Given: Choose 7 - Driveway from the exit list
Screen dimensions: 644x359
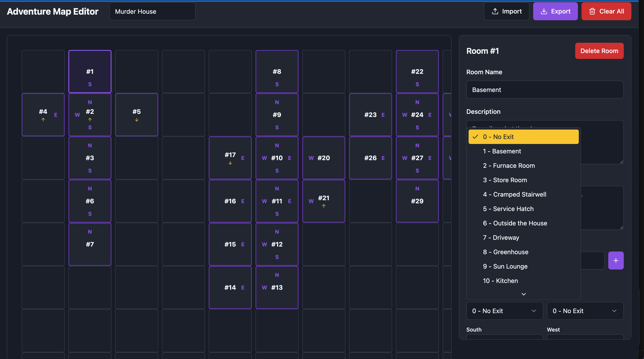Looking at the screenshot, I should pos(501,238).
